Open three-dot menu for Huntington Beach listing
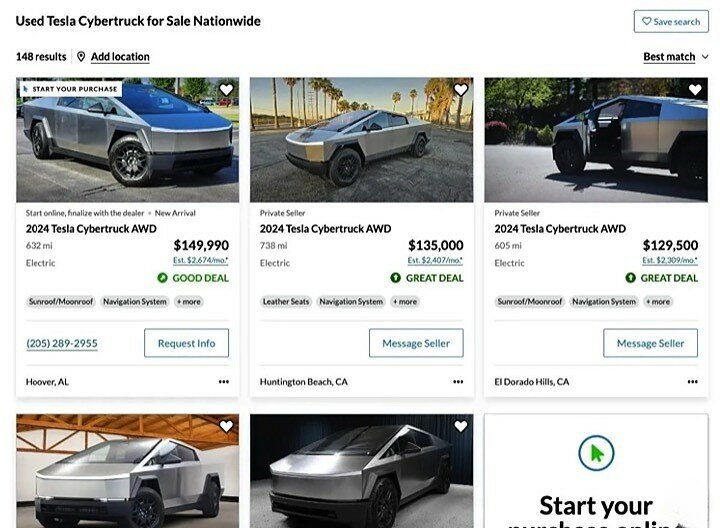The image size is (720, 528). click(458, 382)
